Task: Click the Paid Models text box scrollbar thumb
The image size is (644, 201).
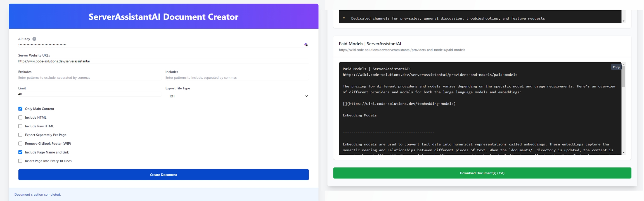Action: [x=623, y=76]
